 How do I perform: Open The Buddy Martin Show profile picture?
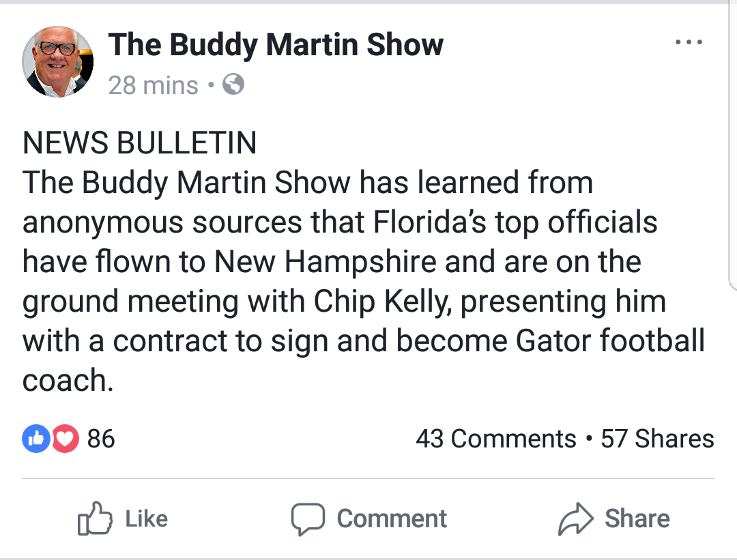tap(58, 63)
